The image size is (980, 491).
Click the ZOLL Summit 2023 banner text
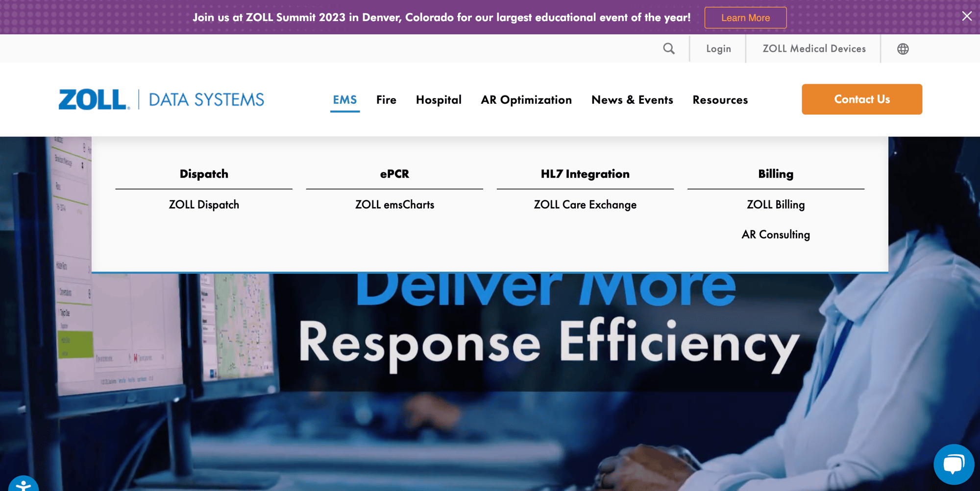(441, 18)
